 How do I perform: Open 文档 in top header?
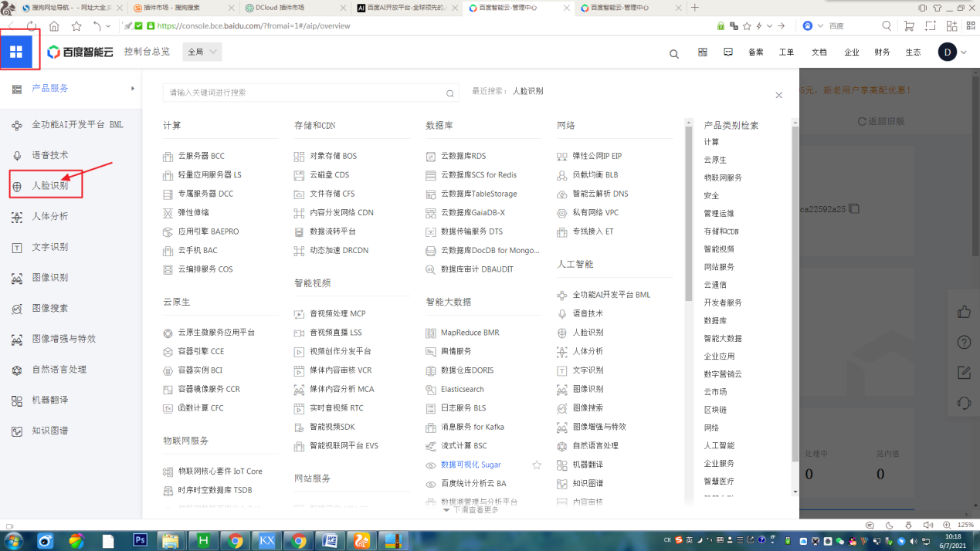[x=819, y=52]
